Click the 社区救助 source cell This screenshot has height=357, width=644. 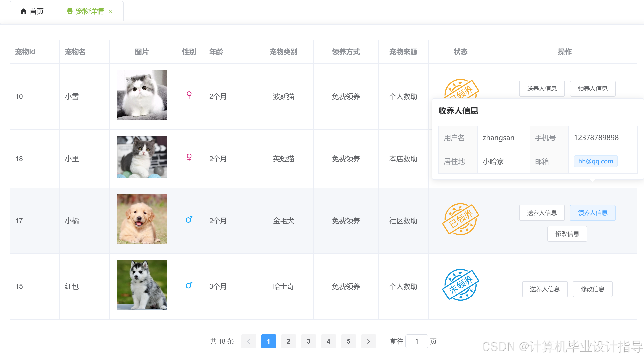click(x=403, y=221)
